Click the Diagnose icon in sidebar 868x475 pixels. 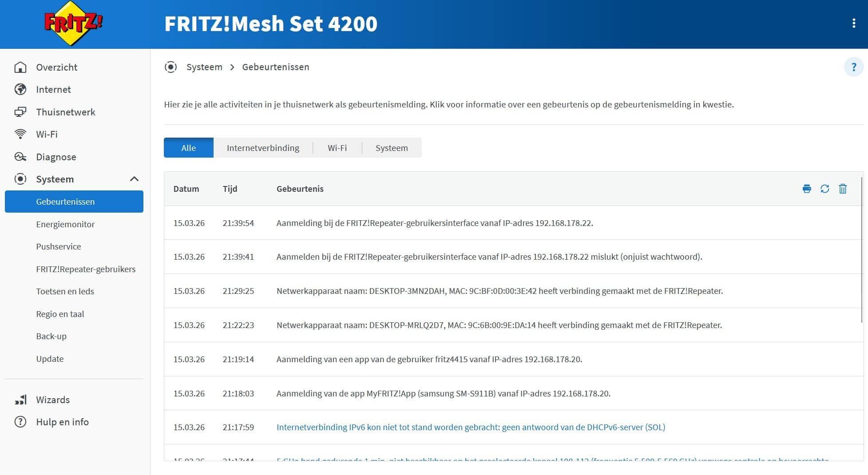pyautogui.click(x=20, y=157)
